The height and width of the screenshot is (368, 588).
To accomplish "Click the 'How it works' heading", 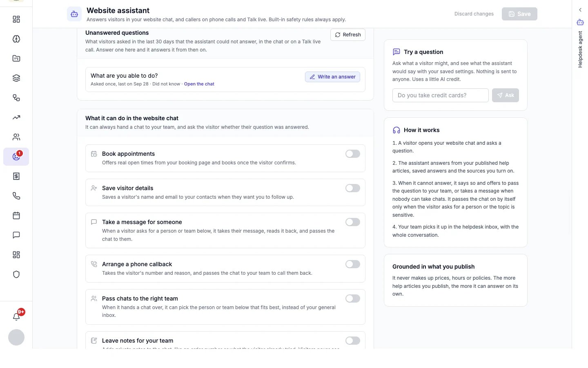I will 421,130.
